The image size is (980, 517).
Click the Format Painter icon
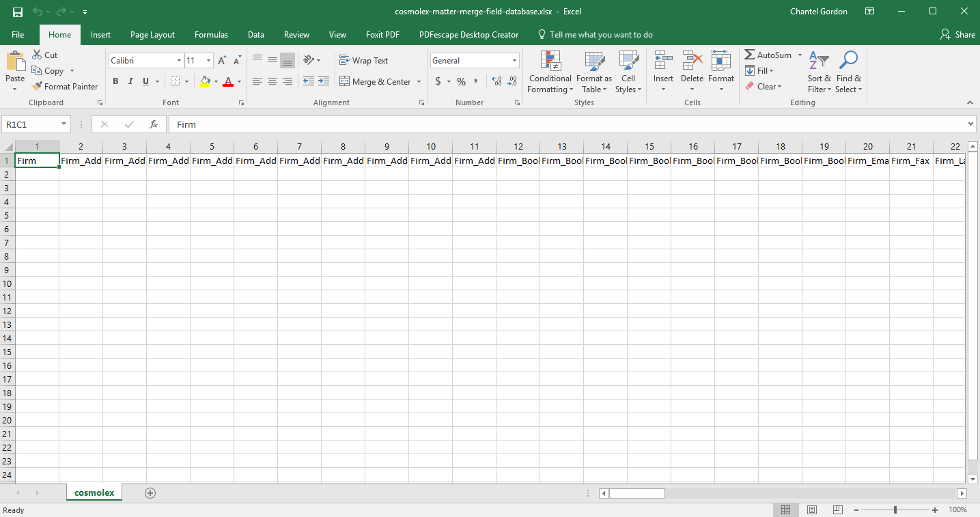pos(38,87)
